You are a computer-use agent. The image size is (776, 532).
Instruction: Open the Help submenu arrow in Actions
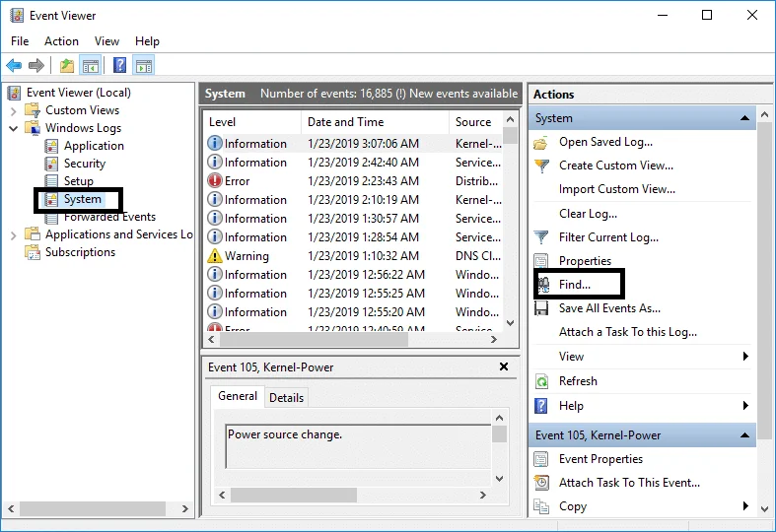pos(745,406)
